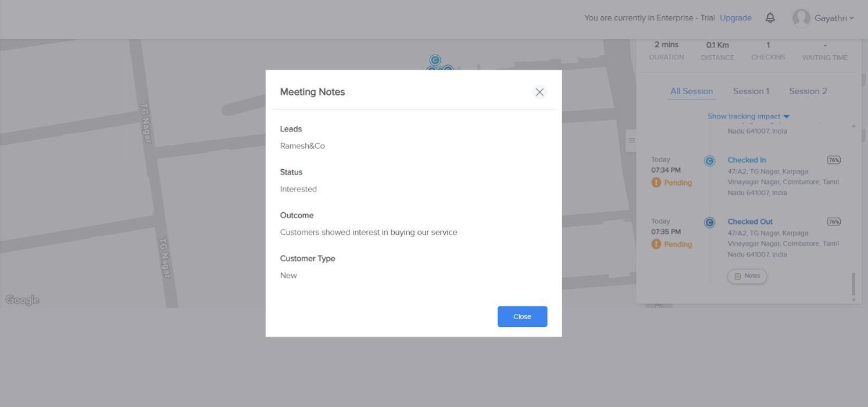Switch to the Session 1 tab
868x407 pixels.
click(x=751, y=91)
